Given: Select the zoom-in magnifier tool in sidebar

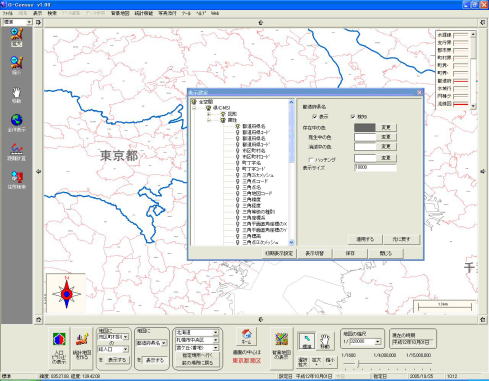Looking at the screenshot, I should 16,37.
